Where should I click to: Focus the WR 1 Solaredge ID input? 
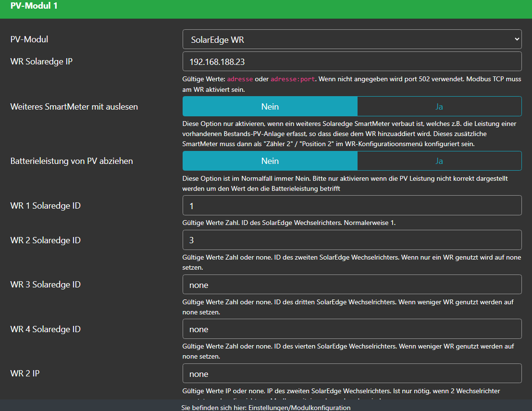click(x=352, y=206)
